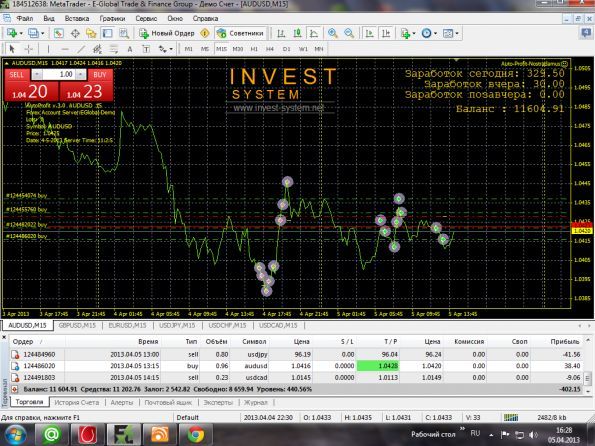This screenshot has width=595, height=446.
Task: Switch timeframe to M1
Action: (x=189, y=49)
